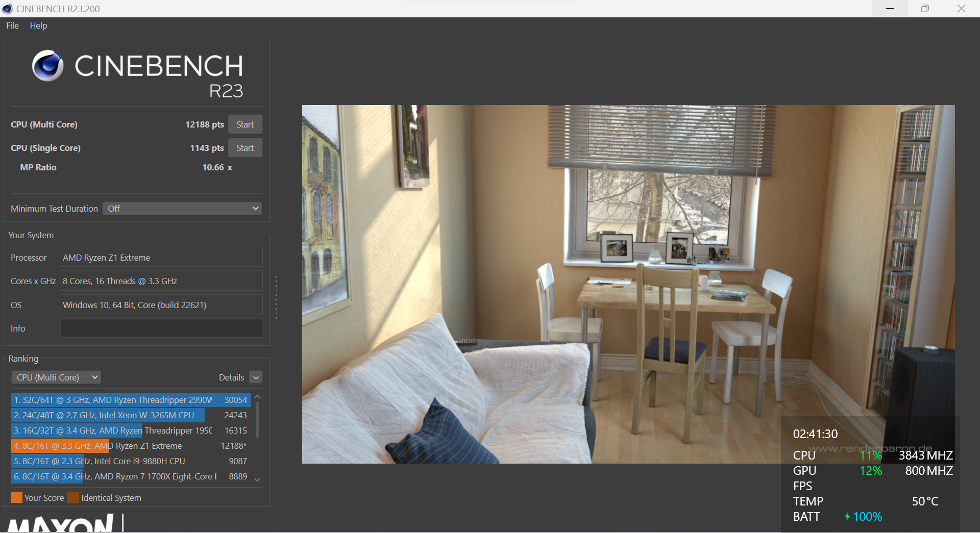
Task: Click the Details label in Ranking
Action: point(231,377)
